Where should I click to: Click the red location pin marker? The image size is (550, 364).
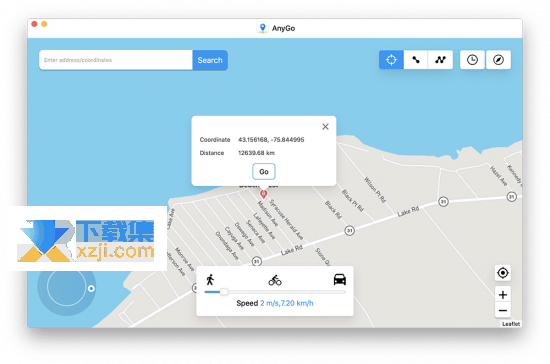(263, 194)
